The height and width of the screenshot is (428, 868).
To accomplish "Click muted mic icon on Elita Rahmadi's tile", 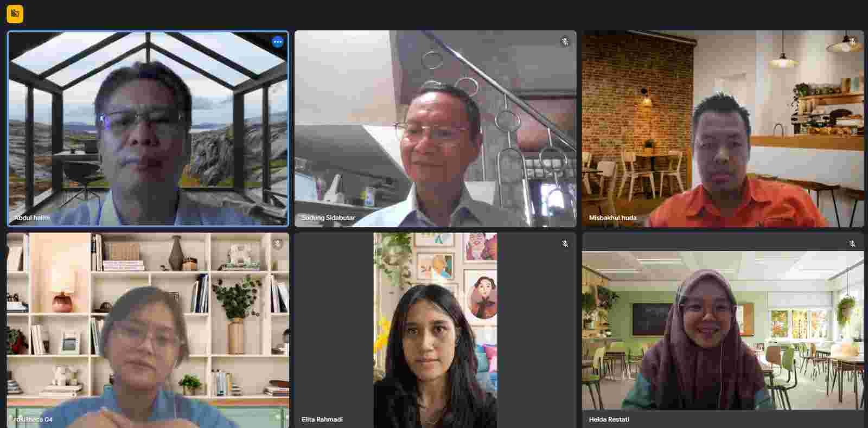I will point(565,244).
